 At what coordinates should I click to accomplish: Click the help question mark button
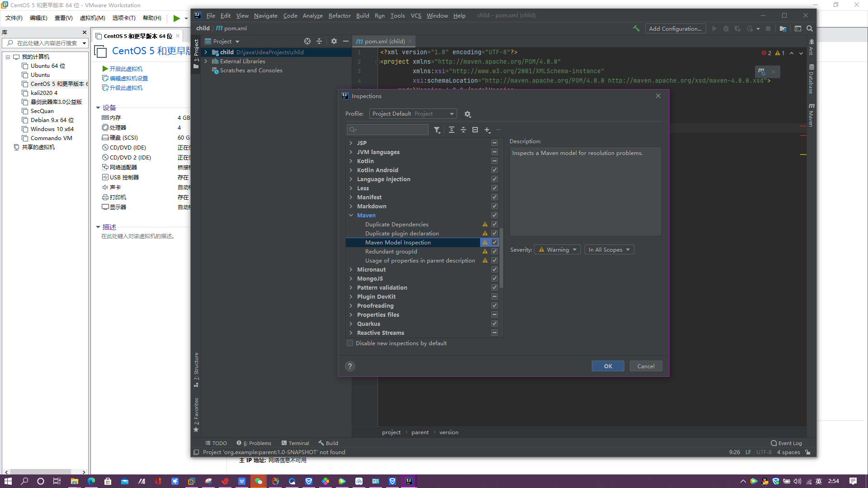349,366
